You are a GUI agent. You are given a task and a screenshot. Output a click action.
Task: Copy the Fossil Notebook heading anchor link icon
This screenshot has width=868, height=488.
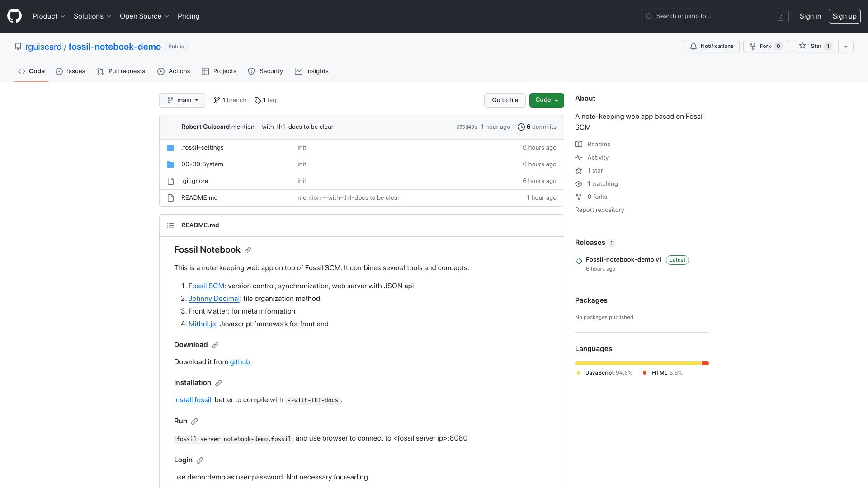coord(248,250)
